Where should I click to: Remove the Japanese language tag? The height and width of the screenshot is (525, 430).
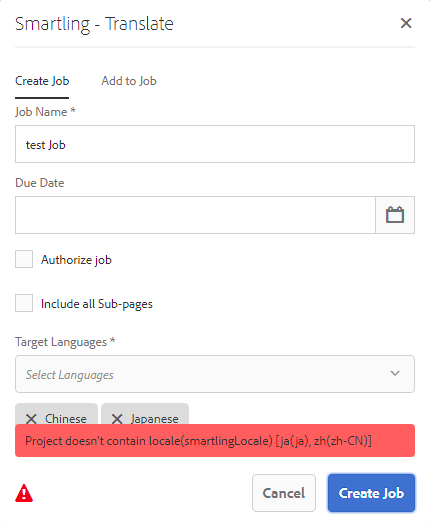[117, 419]
